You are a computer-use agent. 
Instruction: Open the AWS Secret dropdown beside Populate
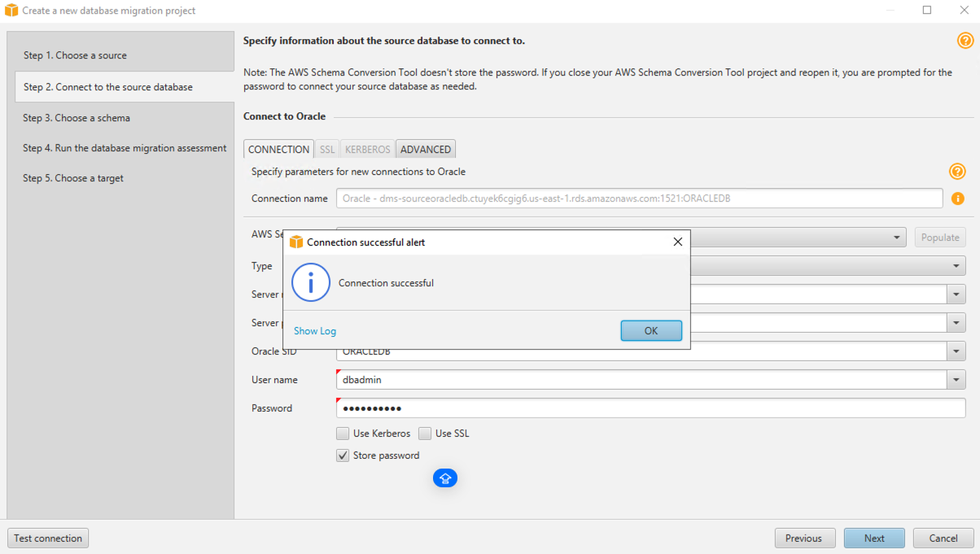tap(897, 238)
